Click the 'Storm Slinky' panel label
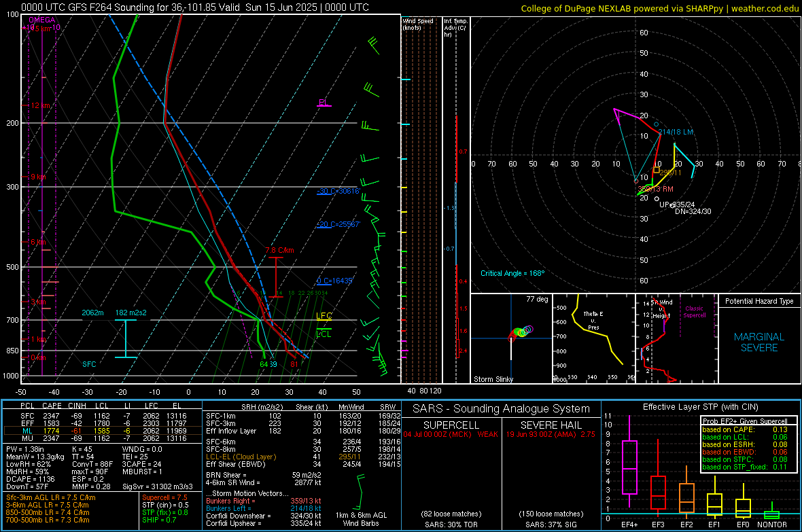This screenshot has width=802, height=532. click(x=493, y=379)
